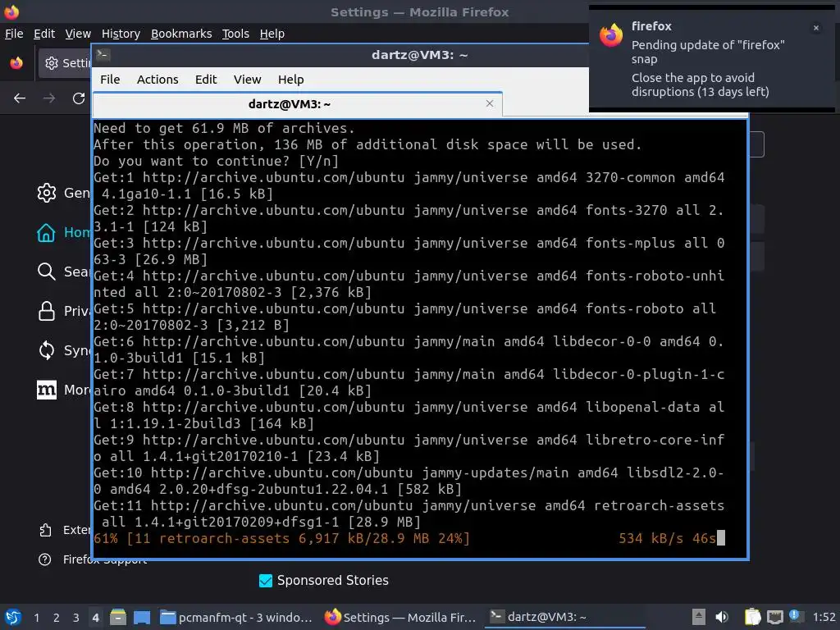Image resolution: width=840 pixels, height=630 pixels.
Task: Click Firefox forward arrow button
Action: coord(49,98)
